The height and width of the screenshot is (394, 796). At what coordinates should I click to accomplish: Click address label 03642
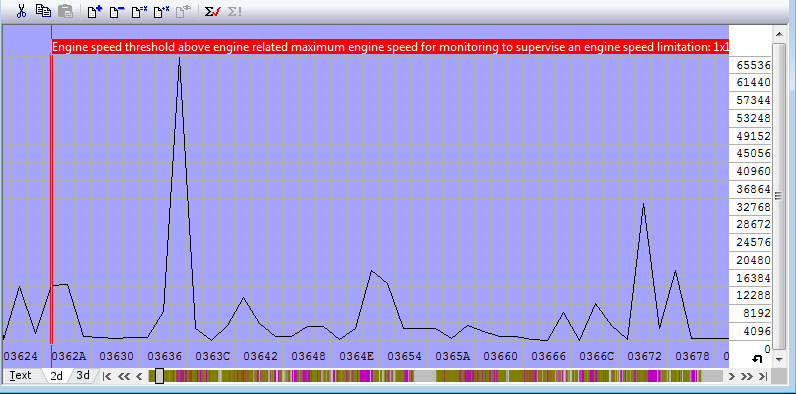tap(260, 356)
